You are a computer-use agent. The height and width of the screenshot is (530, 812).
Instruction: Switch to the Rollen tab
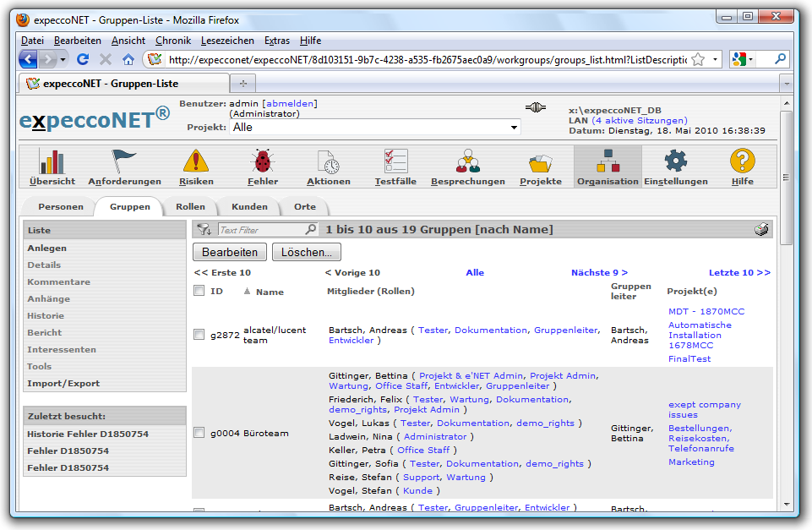(x=190, y=206)
